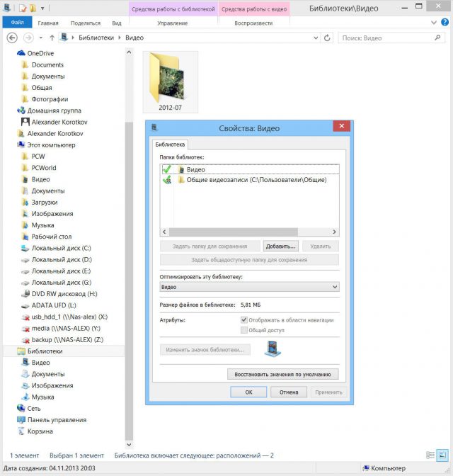Select the 2012-07 folder thumbnail
This screenshot has width=453, height=476.
[x=170, y=81]
